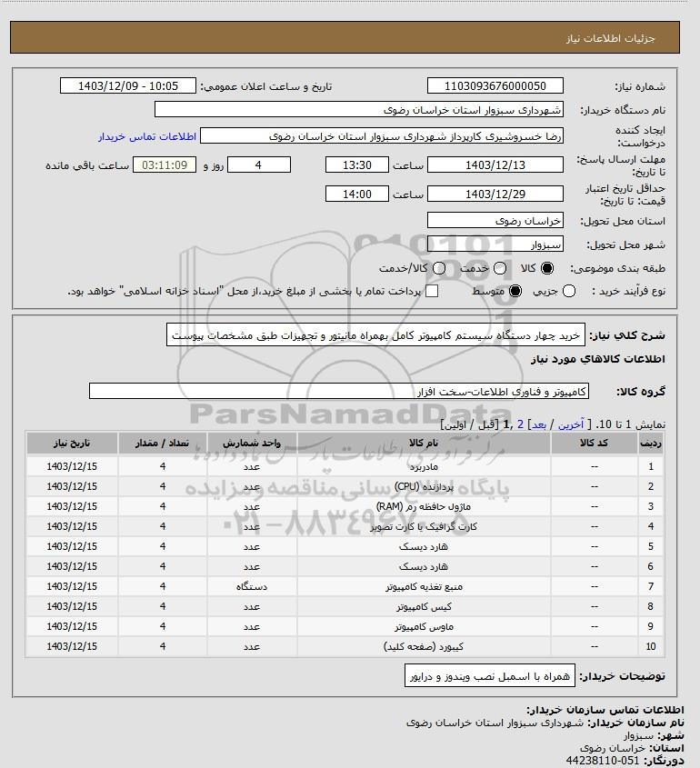Click the price validity date 1403/12/29
Screen dimensions: 700x768
[495, 194]
